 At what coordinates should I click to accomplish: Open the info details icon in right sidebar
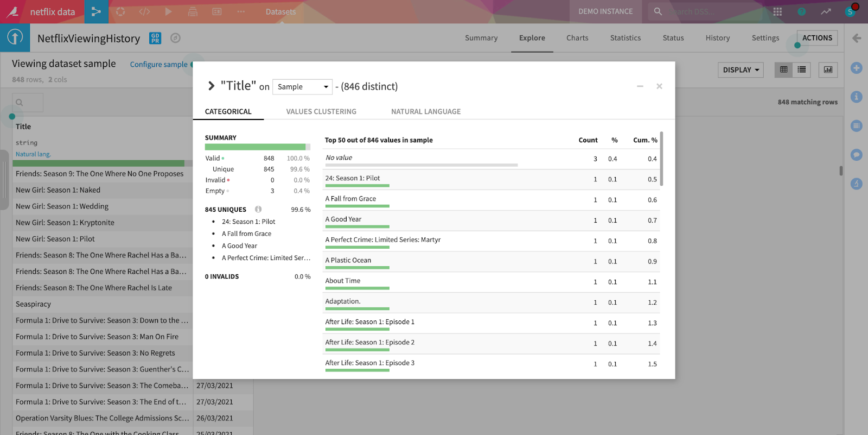[857, 97]
